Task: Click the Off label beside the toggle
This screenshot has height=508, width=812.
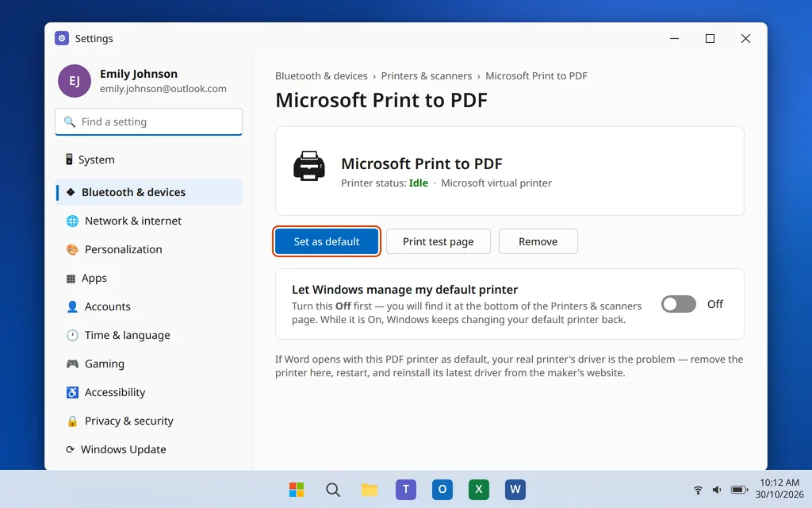Action: click(715, 304)
